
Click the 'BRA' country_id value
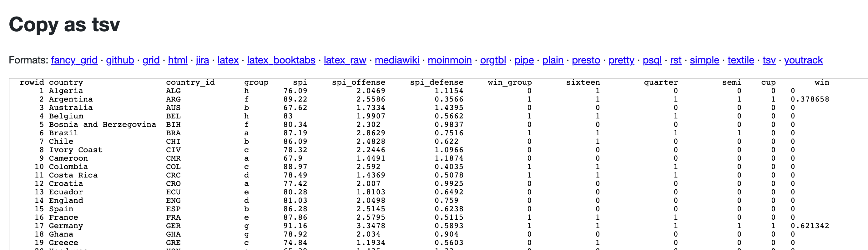tap(173, 133)
